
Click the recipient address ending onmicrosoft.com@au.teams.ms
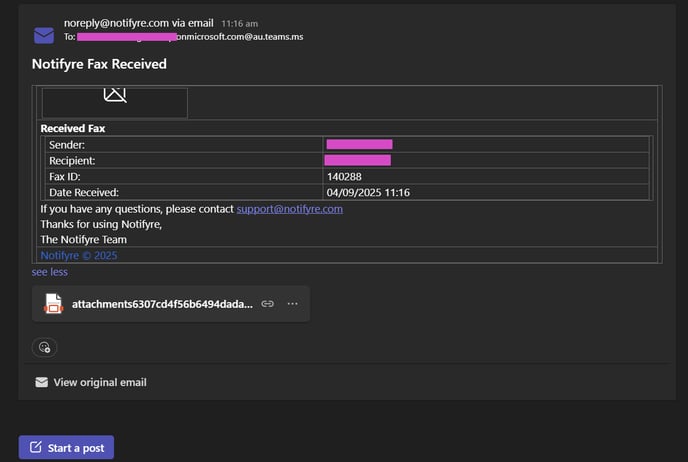(190, 37)
